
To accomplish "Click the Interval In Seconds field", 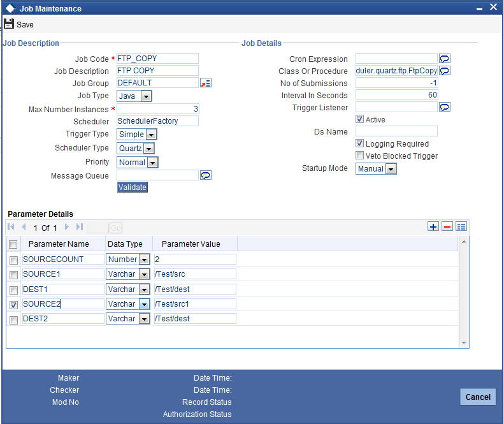I will (x=397, y=95).
